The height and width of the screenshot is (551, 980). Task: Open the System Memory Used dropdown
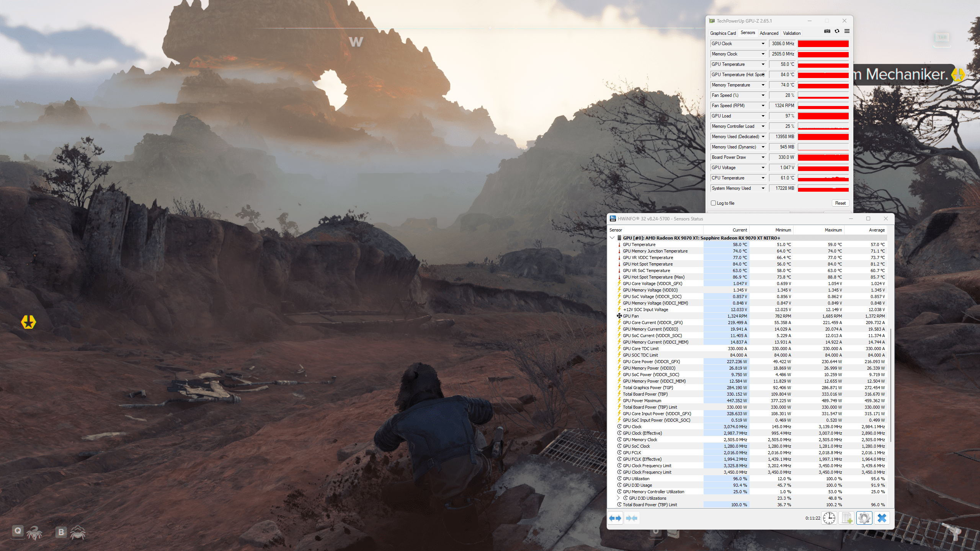tap(763, 188)
